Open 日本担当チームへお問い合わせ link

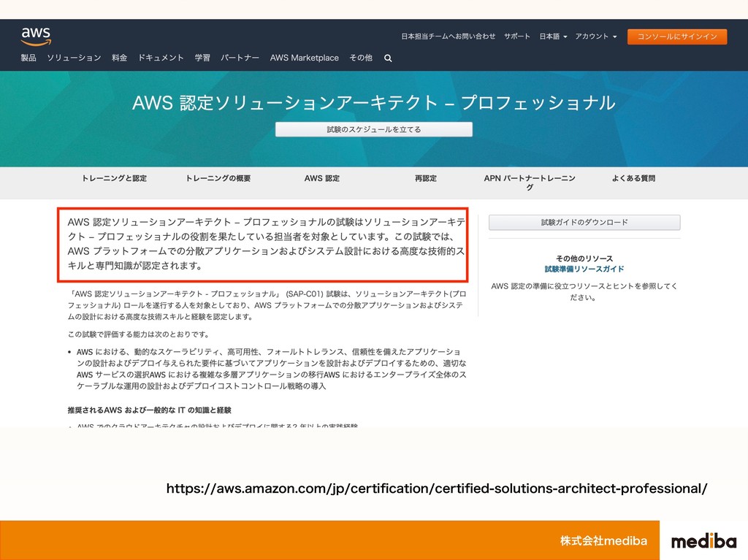(448, 37)
